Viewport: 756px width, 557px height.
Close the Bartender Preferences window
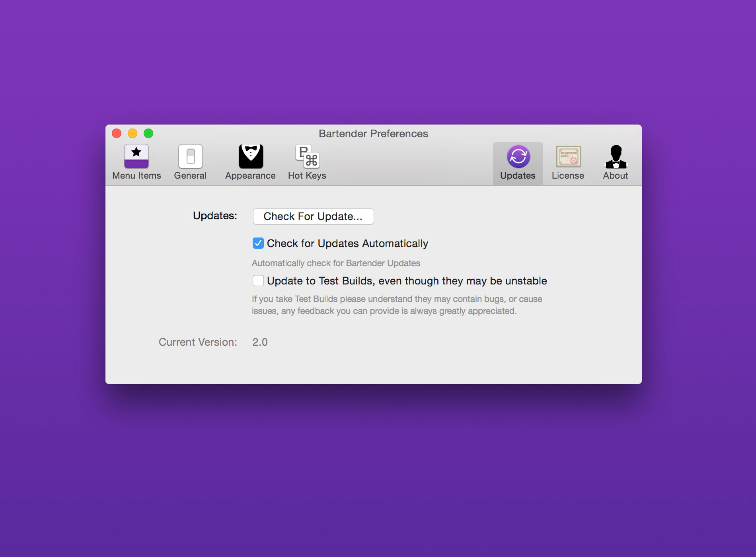117,133
